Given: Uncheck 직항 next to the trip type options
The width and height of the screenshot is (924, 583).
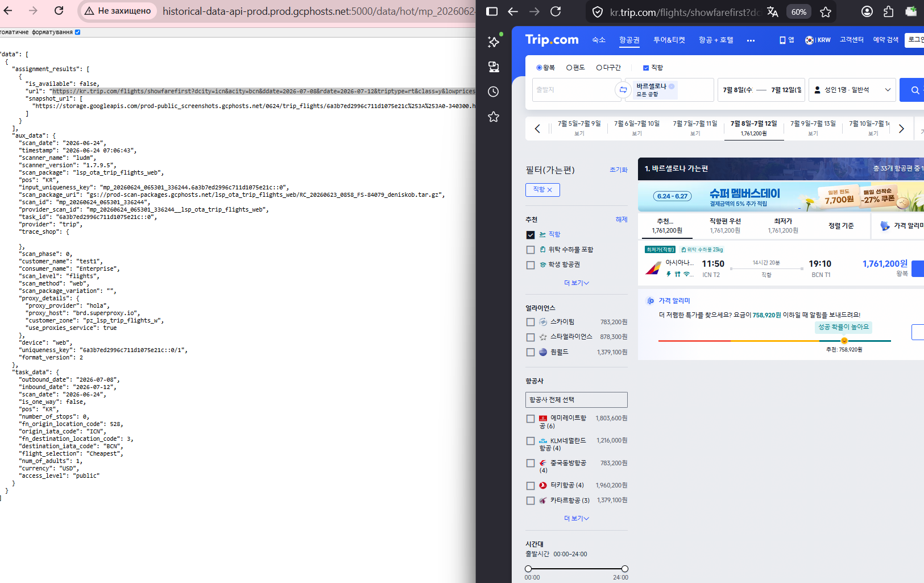Looking at the screenshot, I should pyautogui.click(x=646, y=68).
